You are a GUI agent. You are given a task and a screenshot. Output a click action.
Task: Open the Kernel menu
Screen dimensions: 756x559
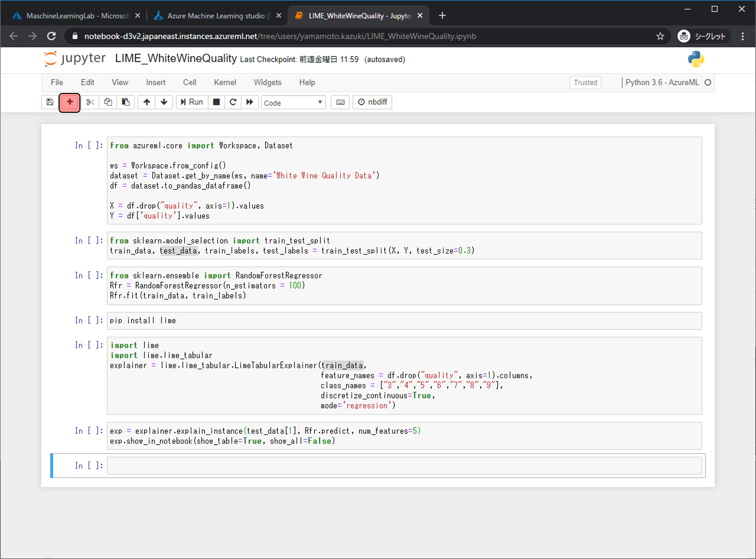(x=225, y=82)
